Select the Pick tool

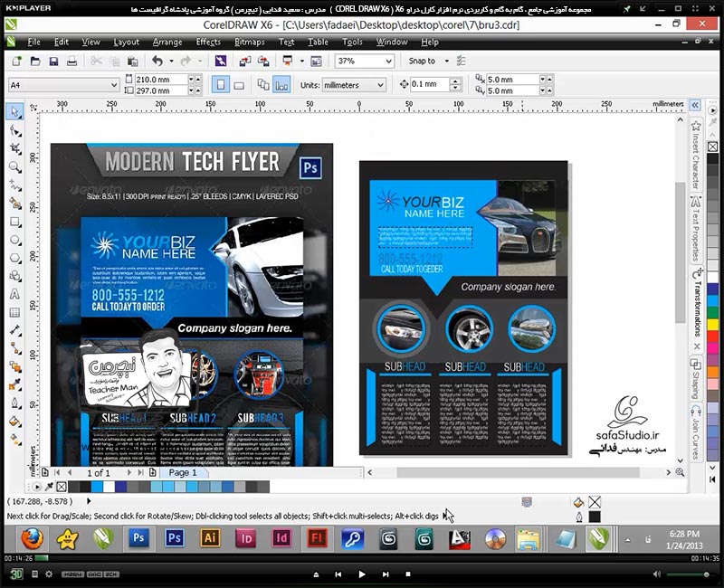(14, 111)
